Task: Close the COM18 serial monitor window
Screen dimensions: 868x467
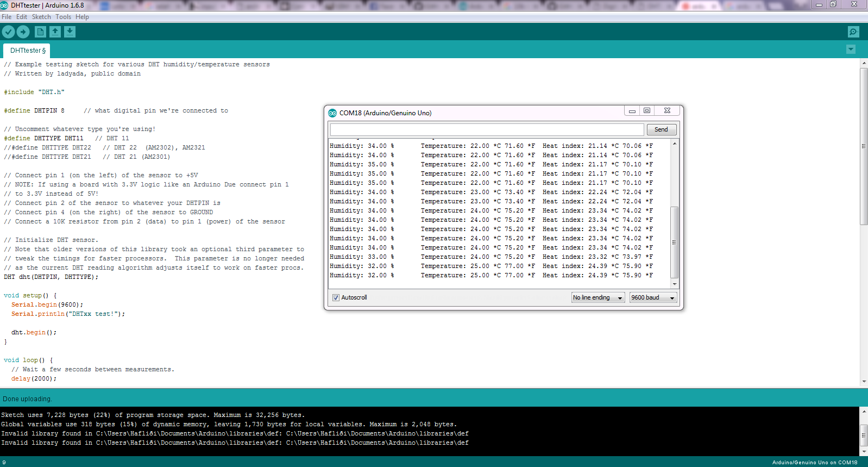Action: tap(667, 111)
